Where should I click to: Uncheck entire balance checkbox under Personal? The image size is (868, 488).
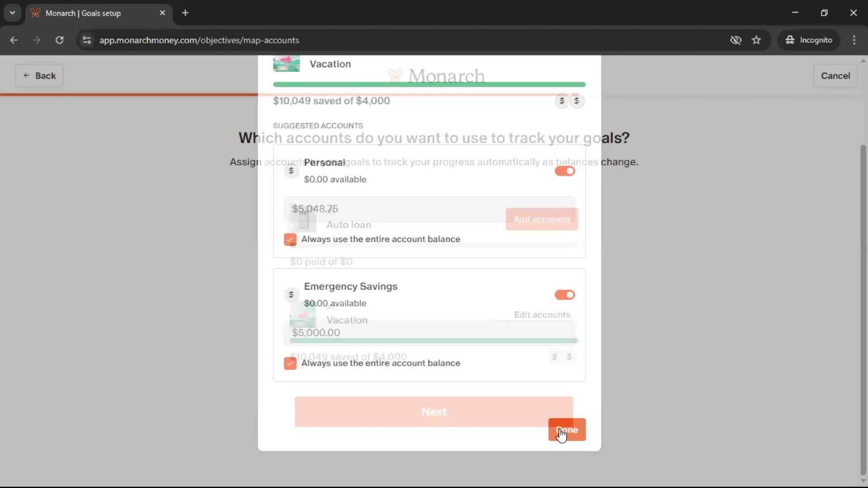tap(290, 239)
